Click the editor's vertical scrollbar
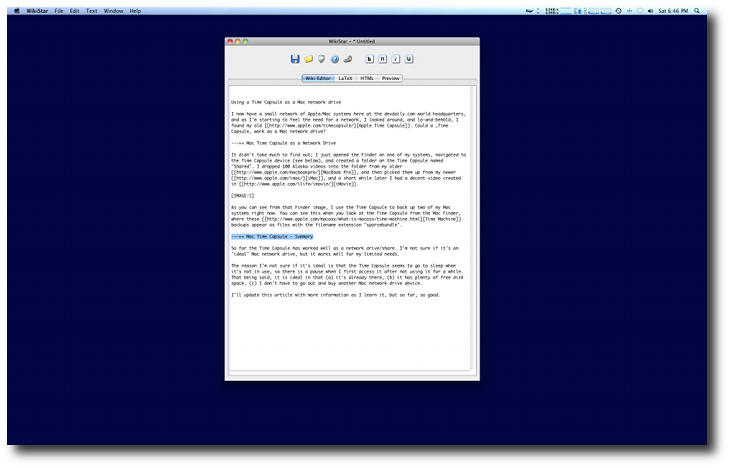The image size is (730, 468). pyautogui.click(x=473, y=228)
